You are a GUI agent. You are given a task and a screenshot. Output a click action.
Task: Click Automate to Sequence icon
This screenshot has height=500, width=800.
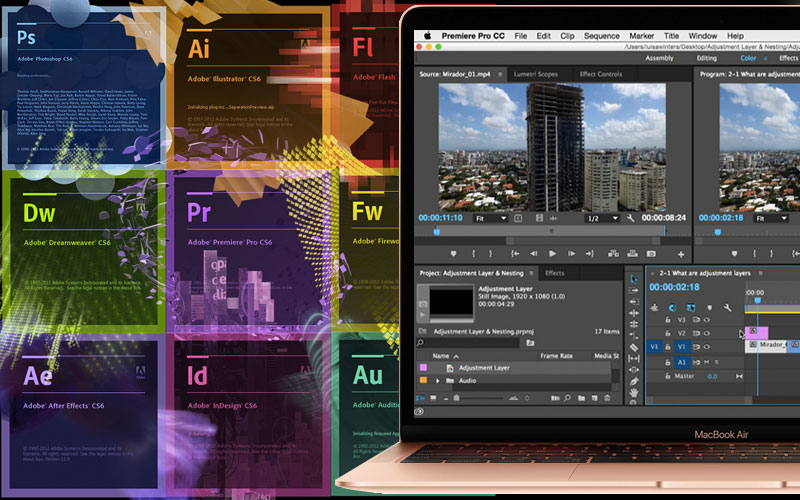pyautogui.click(x=555, y=398)
